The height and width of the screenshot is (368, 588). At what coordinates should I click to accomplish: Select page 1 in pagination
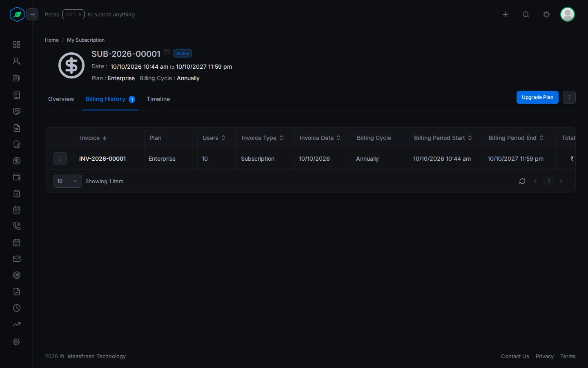[549, 181]
